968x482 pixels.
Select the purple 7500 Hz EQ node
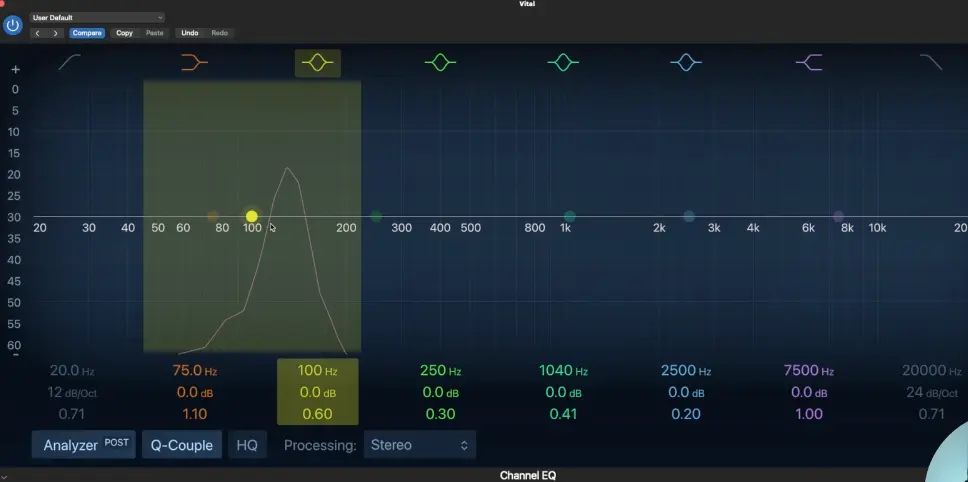point(838,217)
